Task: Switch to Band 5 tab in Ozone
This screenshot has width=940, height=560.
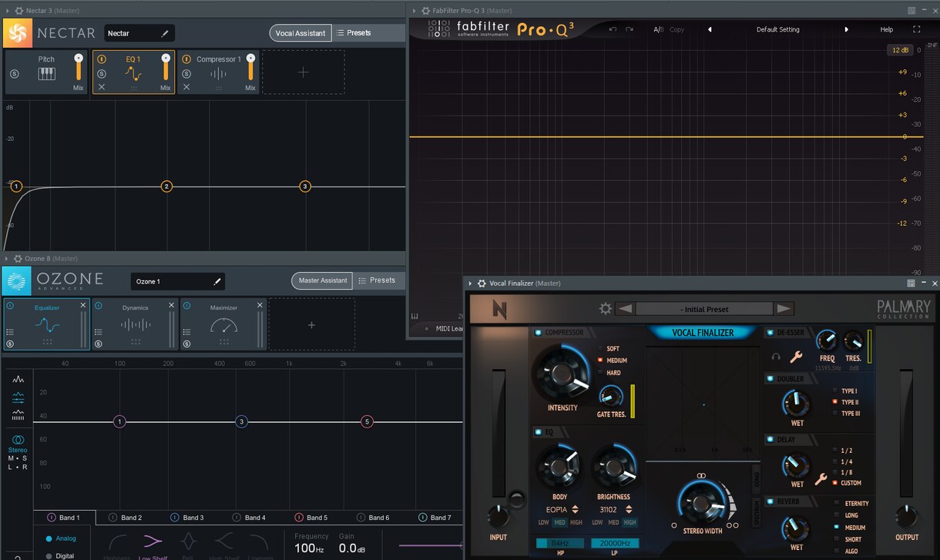Action: [x=311, y=518]
